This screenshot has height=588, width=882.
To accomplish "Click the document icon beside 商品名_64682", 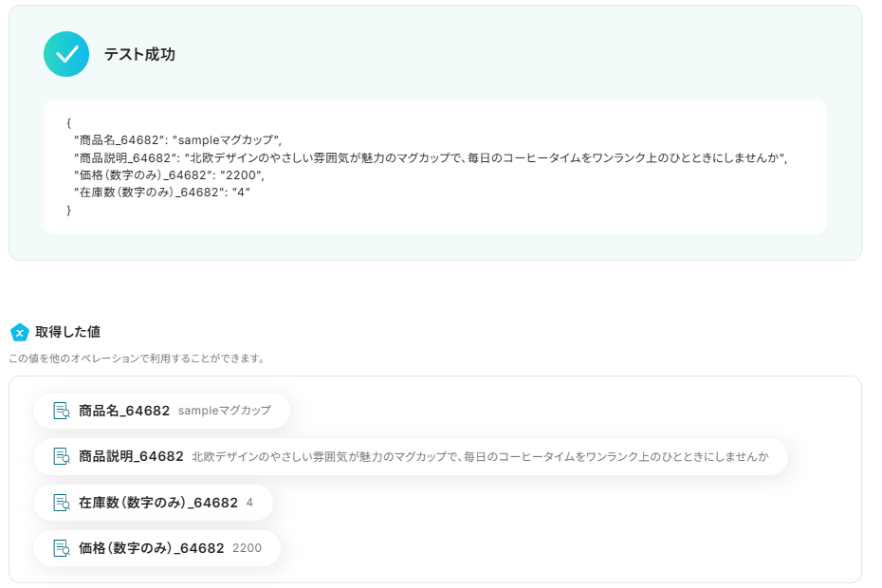I will [x=62, y=411].
